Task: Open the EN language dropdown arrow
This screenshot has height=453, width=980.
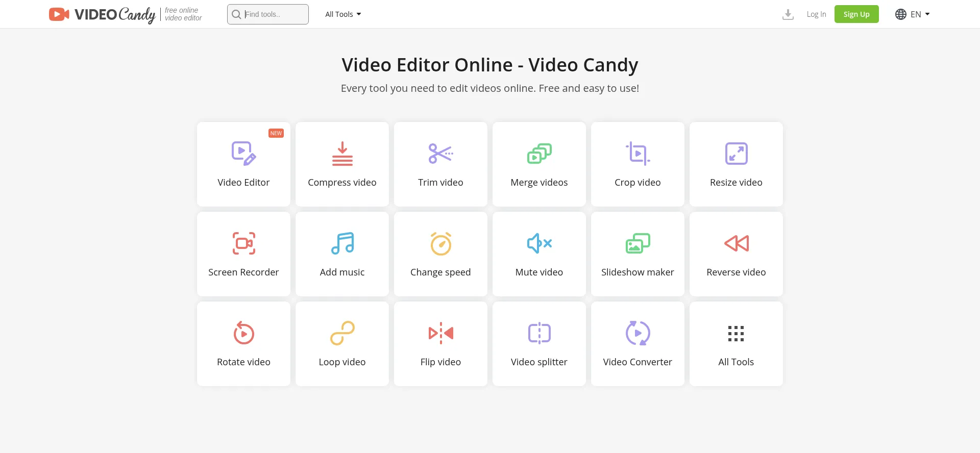Action: [x=927, y=14]
